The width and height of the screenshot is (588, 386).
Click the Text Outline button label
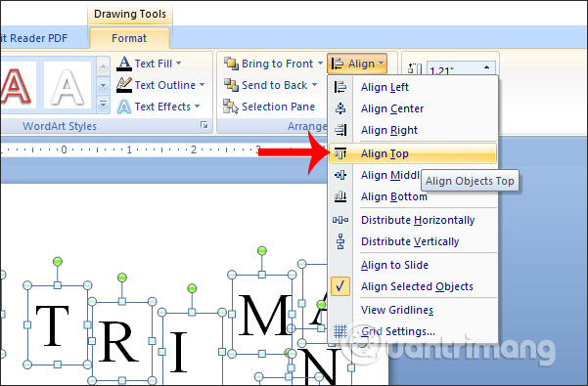pyautogui.click(x=165, y=85)
